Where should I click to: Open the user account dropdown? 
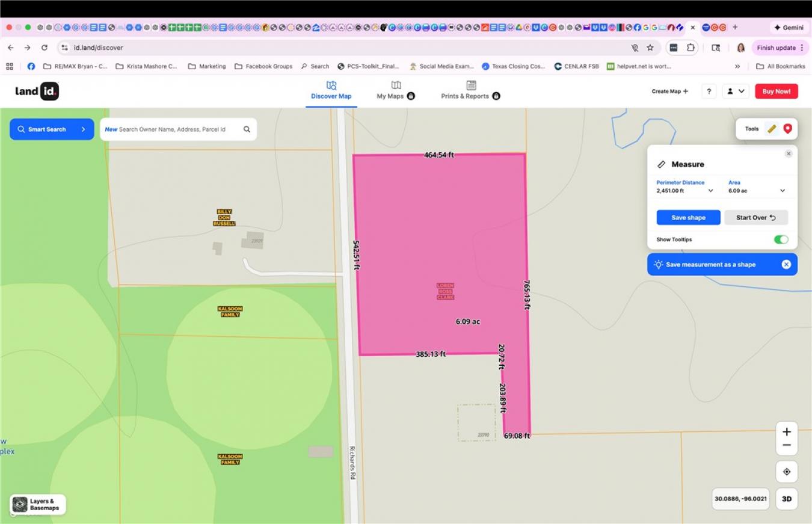click(736, 91)
